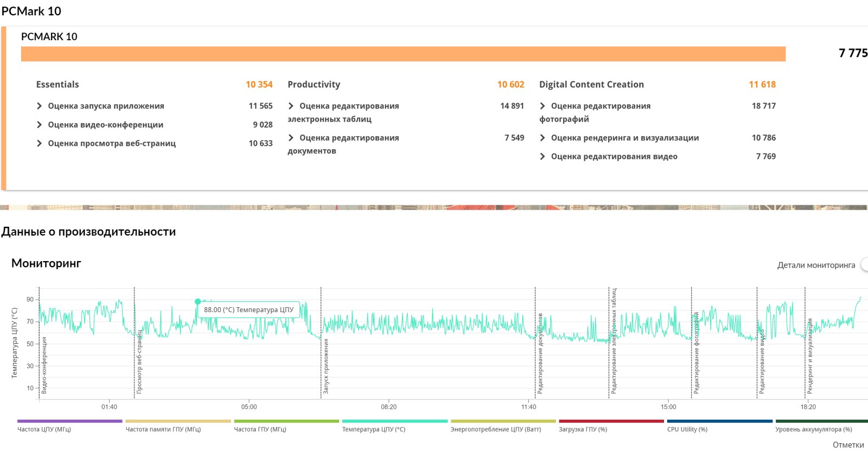Image resolution: width=868 pixels, height=456 pixels.
Task: Click the Digital Content Creation score 11 618
Action: point(762,85)
